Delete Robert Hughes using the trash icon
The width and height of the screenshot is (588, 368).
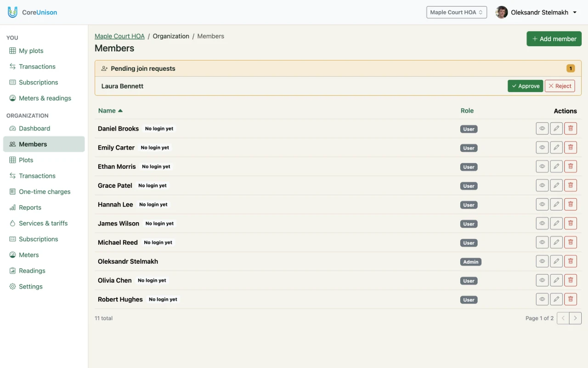tap(571, 299)
